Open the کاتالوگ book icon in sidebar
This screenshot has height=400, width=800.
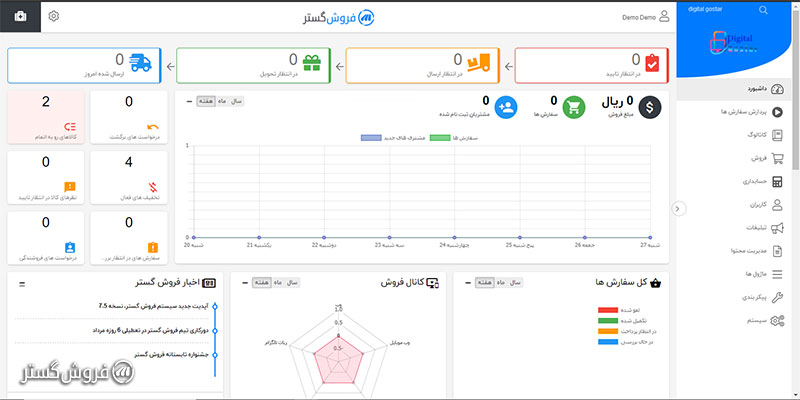pyautogui.click(x=777, y=135)
